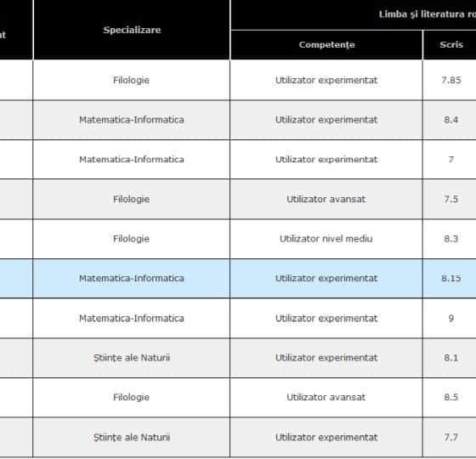
Task: Click the Scris column header
Action: click(450, 44)
